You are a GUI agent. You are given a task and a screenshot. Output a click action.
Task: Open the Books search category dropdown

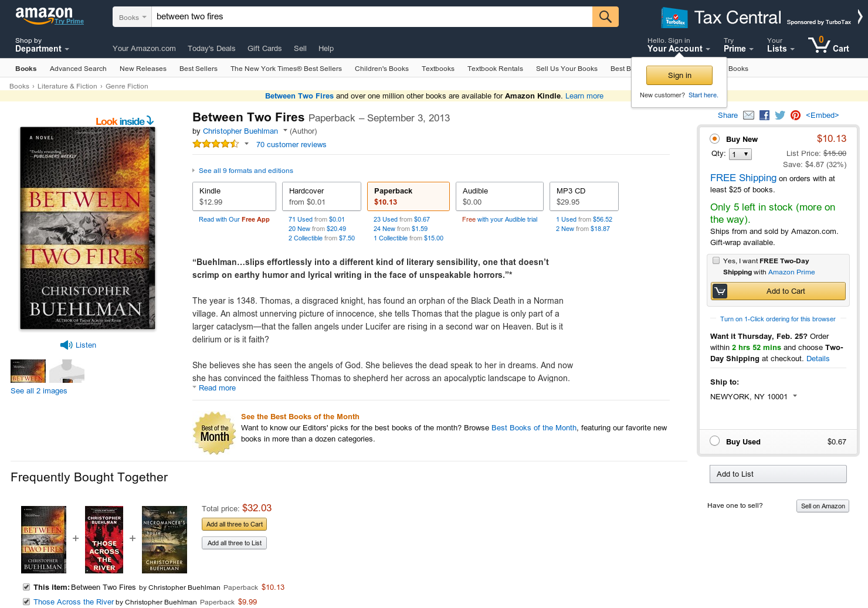132,17
